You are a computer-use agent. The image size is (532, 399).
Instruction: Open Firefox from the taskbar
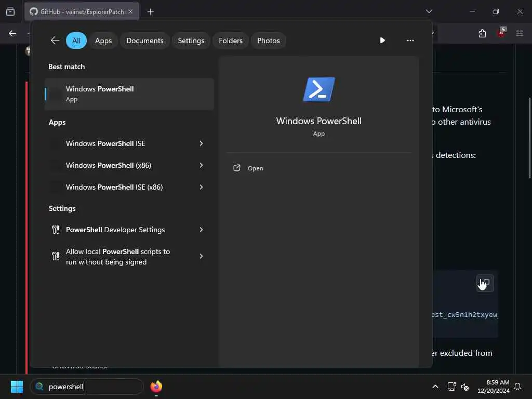156,387
